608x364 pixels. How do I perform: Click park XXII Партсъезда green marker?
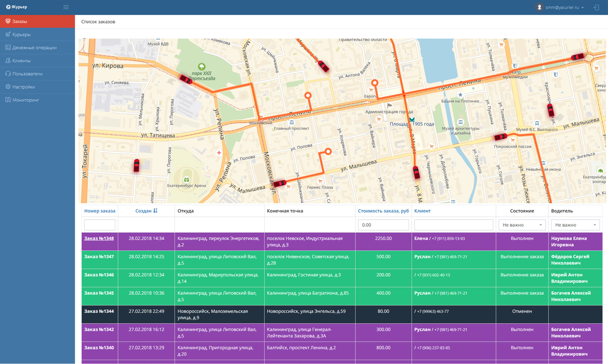202,66
